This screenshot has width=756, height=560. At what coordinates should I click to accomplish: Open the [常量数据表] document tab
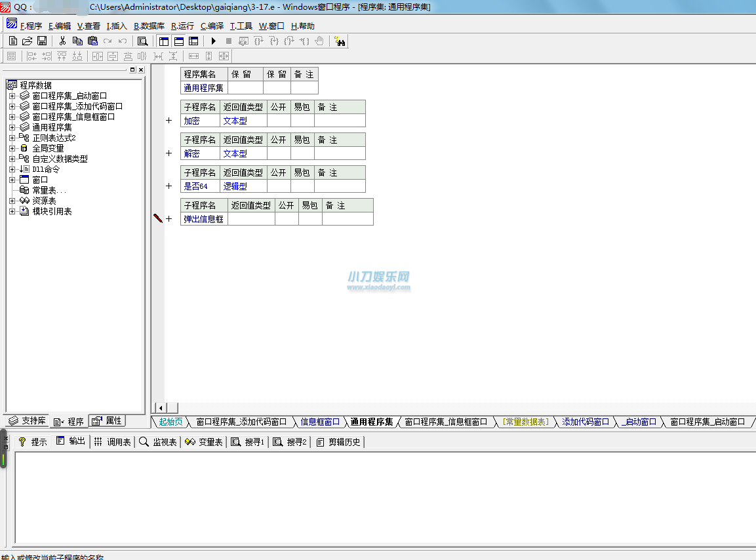[x=526, y=422]
